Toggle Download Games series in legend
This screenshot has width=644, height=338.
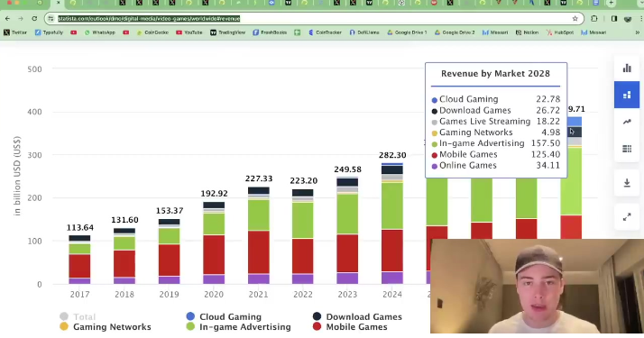(357, 316)
